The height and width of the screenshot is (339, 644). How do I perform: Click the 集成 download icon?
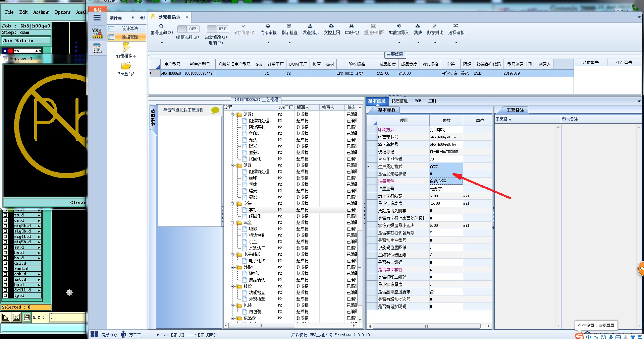click(x=418, y=26)
